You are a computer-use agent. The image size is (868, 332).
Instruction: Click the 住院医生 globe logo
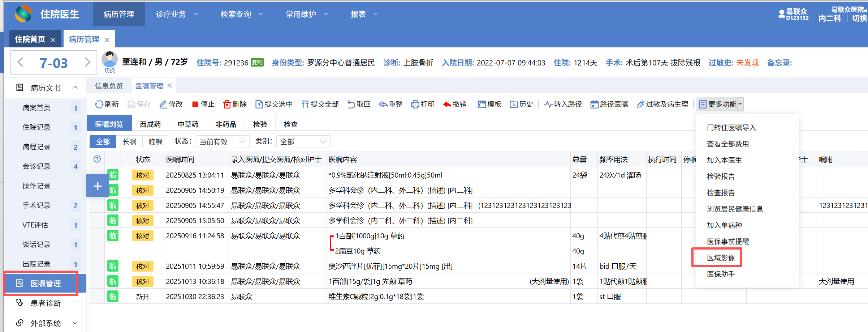point(23,14)
